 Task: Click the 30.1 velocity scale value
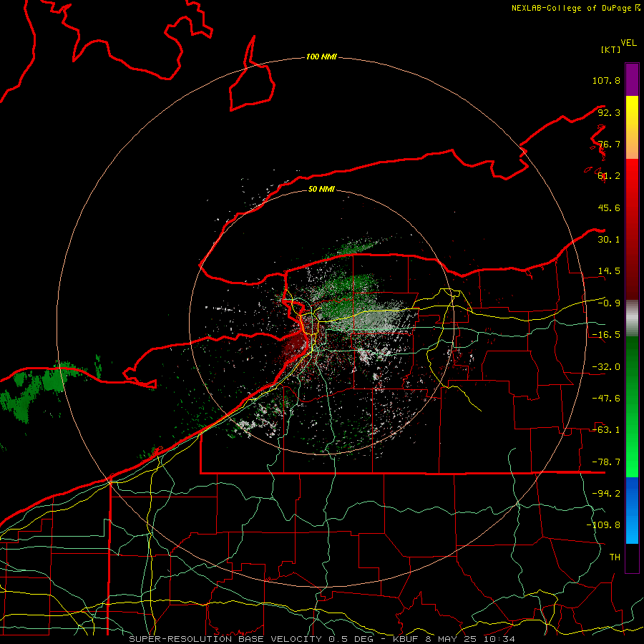point(609,240)
